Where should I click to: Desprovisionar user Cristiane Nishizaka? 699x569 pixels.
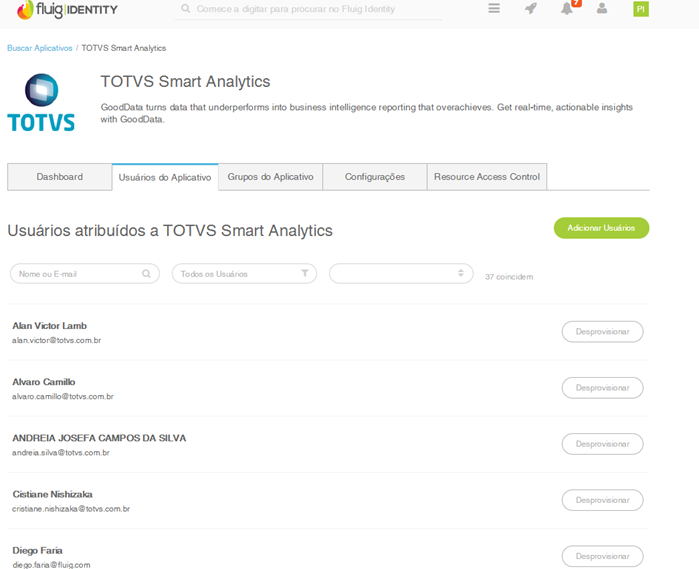[x=602, y=500]
